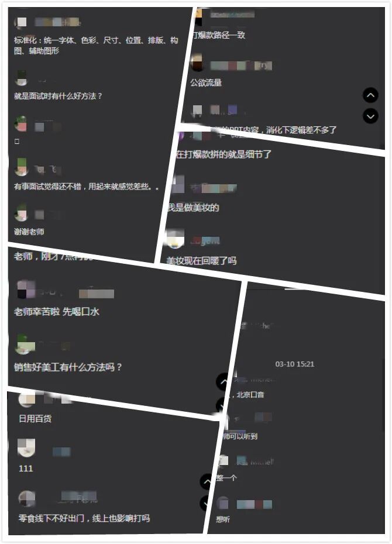Click the comment 打爆款路径一致
Screen dimensions: 392x544
(x=219, y=35)
